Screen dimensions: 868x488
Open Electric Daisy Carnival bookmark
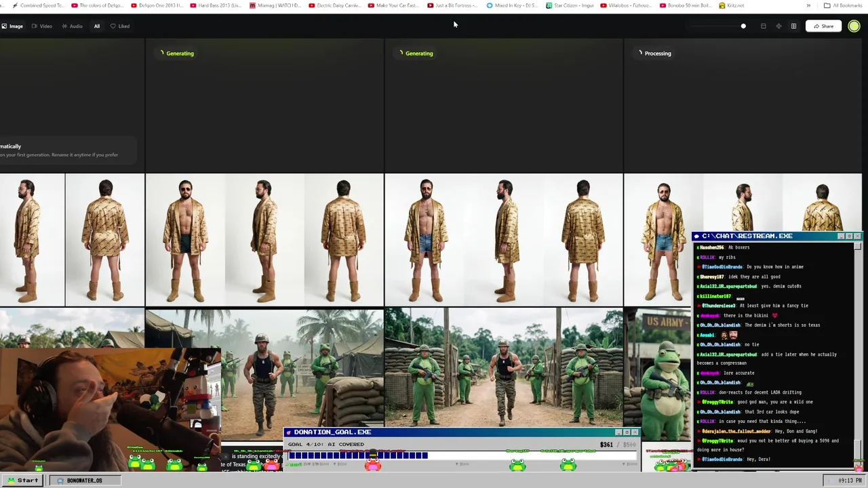click(x=334, y=5)
